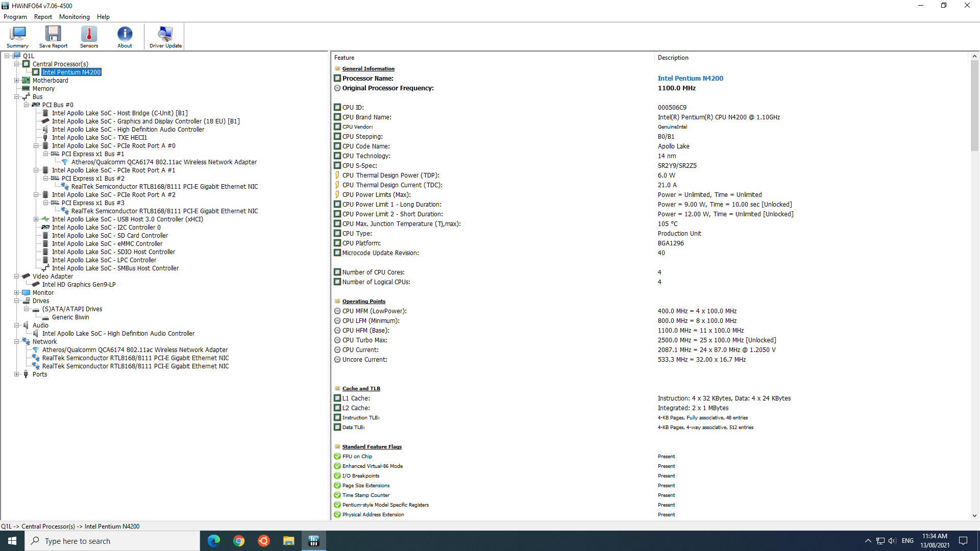Expand the Monitor tree node
980x551 pixels.
(x=17, y=293)
